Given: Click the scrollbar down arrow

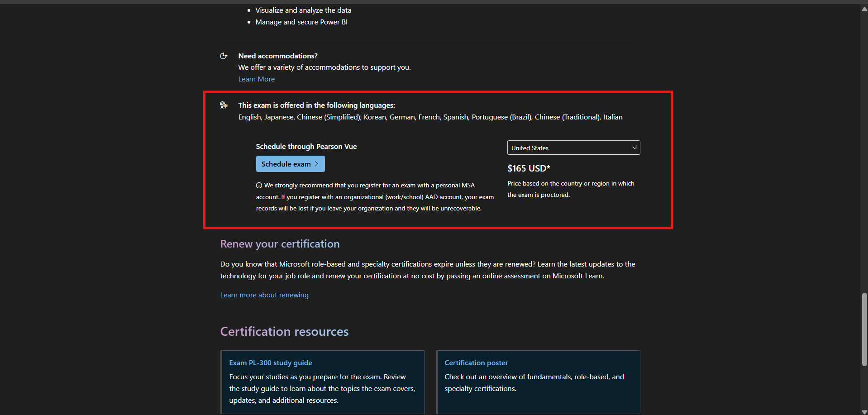Looking at the screenshot, I should tap(864, 411).
